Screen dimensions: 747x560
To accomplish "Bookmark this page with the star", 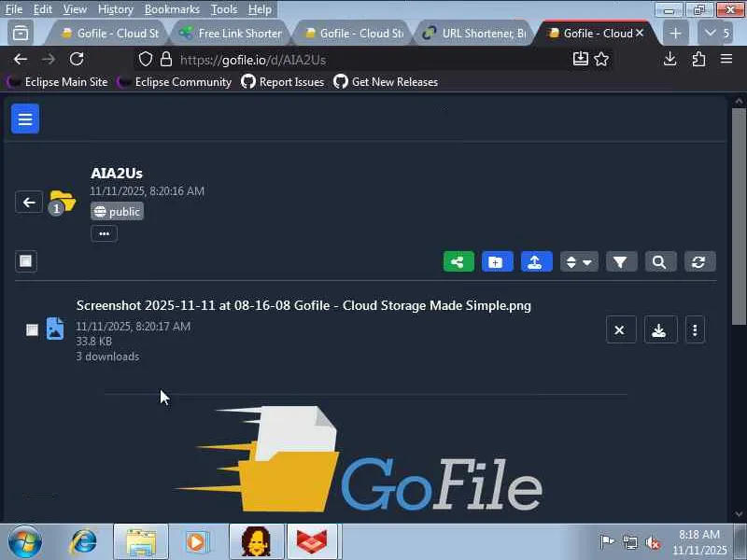I will click(x=601, y=59).
